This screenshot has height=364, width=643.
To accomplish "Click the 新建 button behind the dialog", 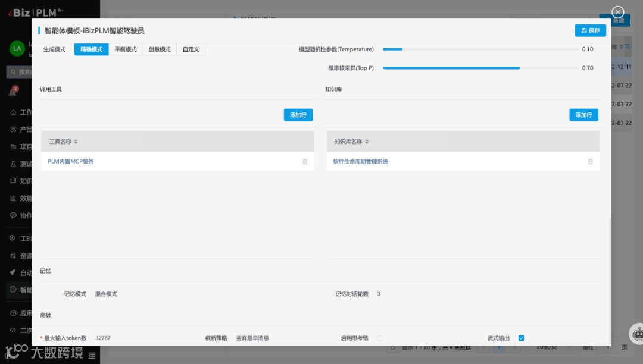I will coord(620,20).
